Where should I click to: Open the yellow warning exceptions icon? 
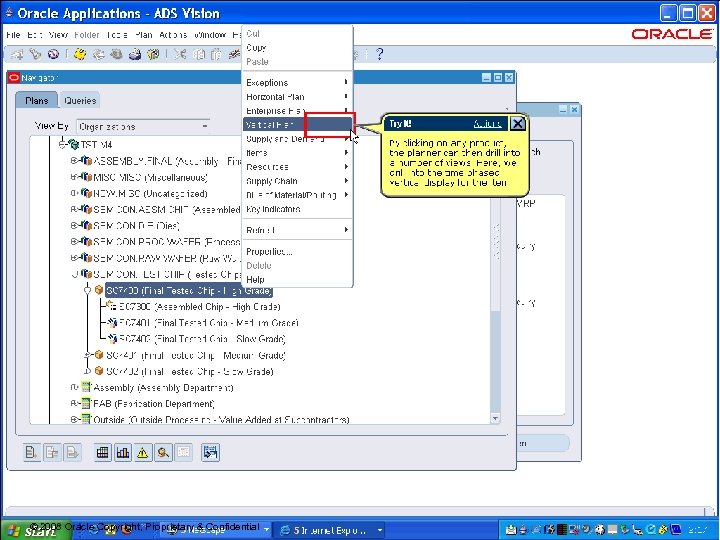coord(143,453)
